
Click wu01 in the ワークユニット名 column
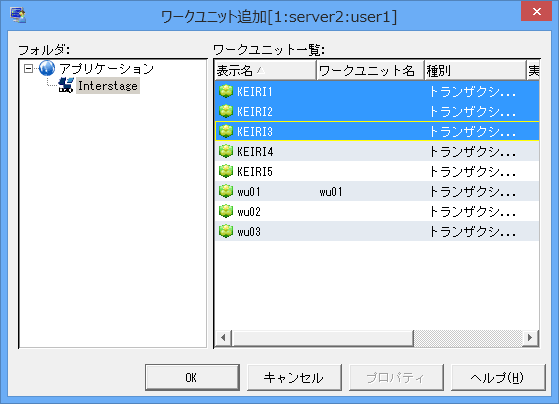[331, 192]
